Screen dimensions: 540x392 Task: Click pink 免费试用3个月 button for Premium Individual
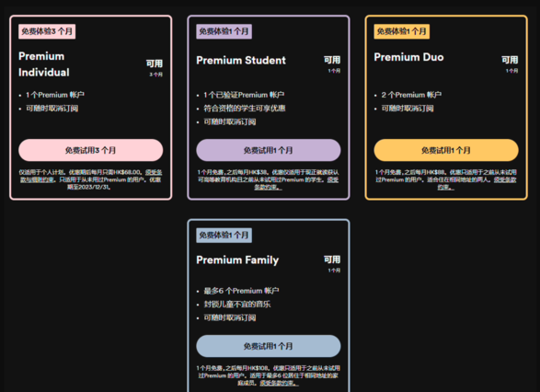[90, 150]
